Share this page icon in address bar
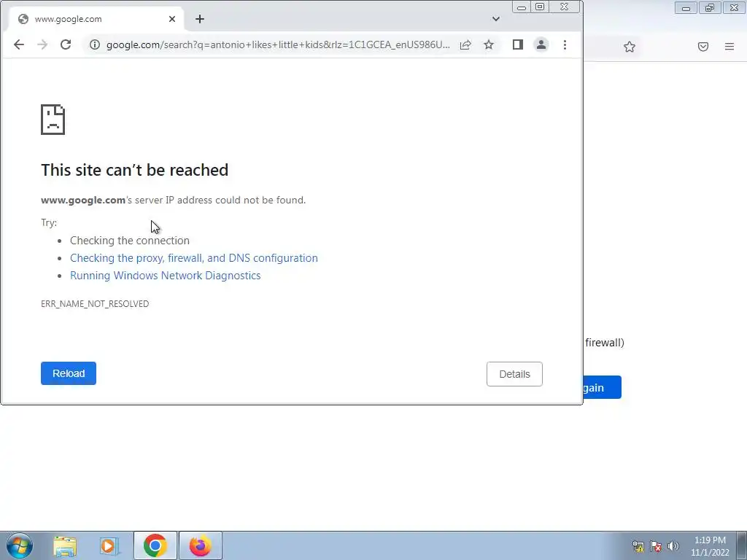Viewport: 747px width, 560px height. [x=465, y=44]
